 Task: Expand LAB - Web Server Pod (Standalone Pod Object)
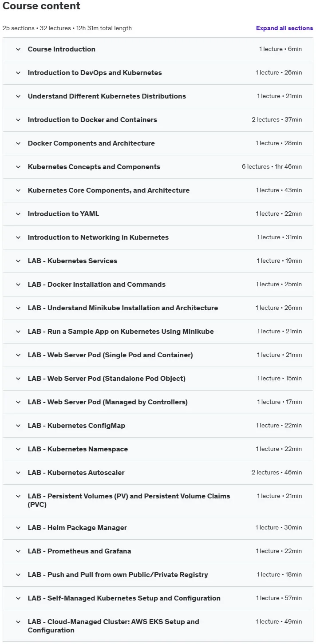[x=158, y=379]
